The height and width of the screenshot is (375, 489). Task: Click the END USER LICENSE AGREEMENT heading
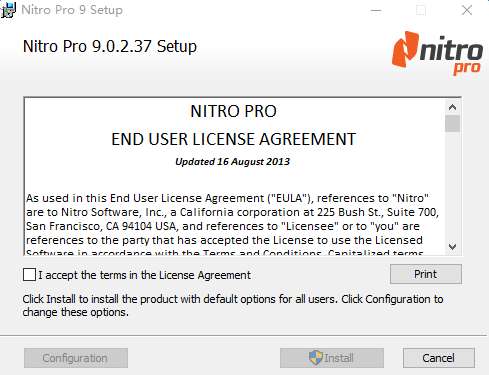pos(234,139)
